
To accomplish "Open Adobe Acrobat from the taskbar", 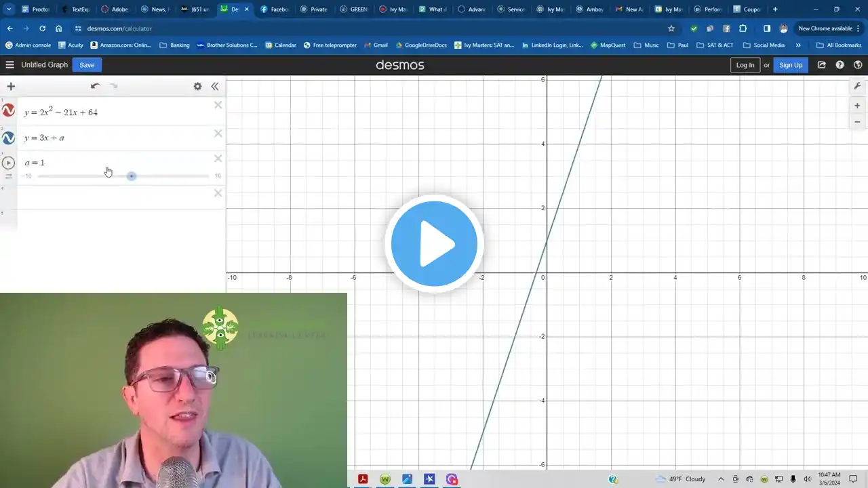I will pos(363,479).
